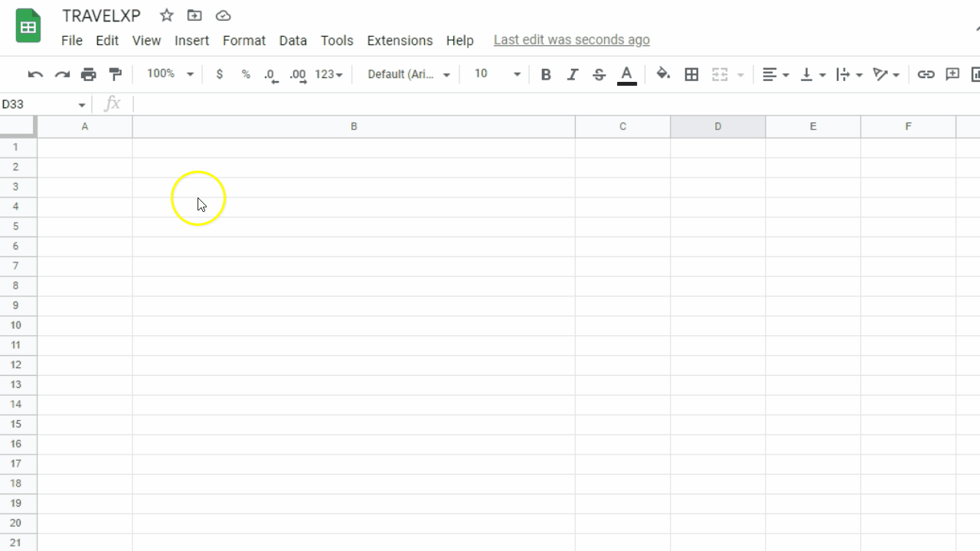Increase decimal places
980x551 pixels.
pos(298,74)
